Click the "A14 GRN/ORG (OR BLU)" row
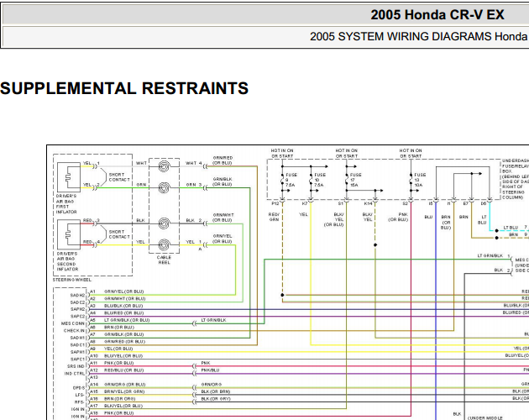This screenshot has width=529, height=420. (118, 384)
